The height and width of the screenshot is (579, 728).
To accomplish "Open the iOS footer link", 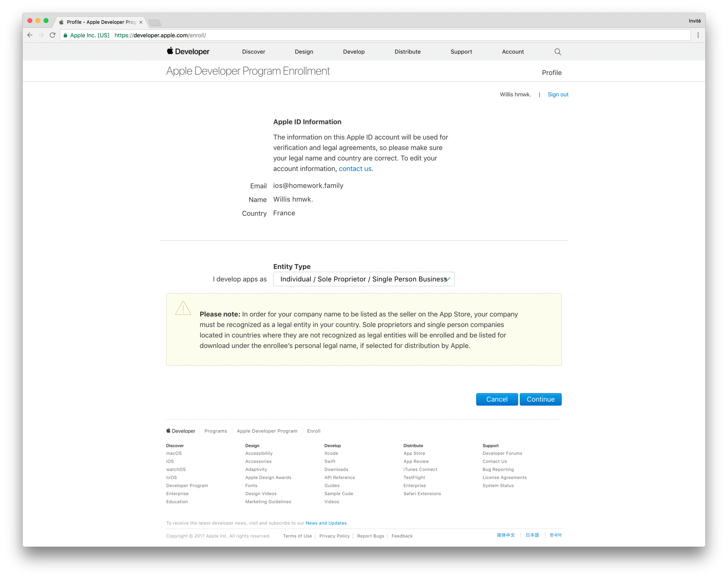I will (170, 461).
